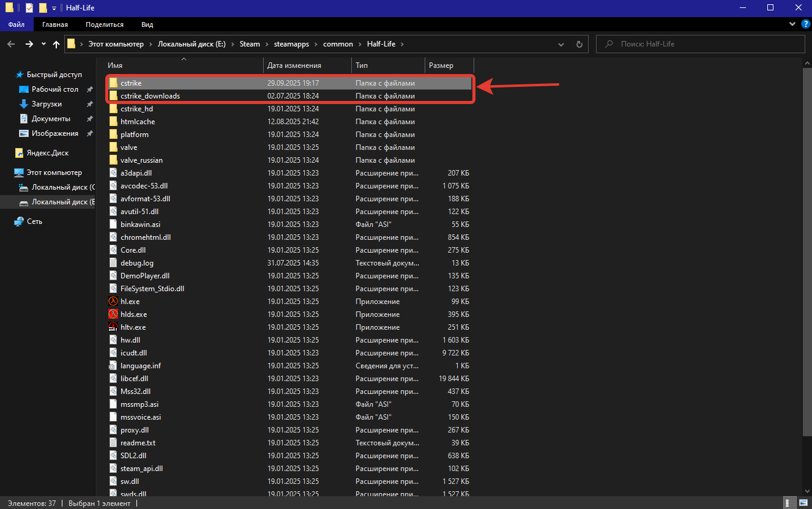Click the Refresh button beside address bar
The image size is (812, 509).
pos(579,44)
